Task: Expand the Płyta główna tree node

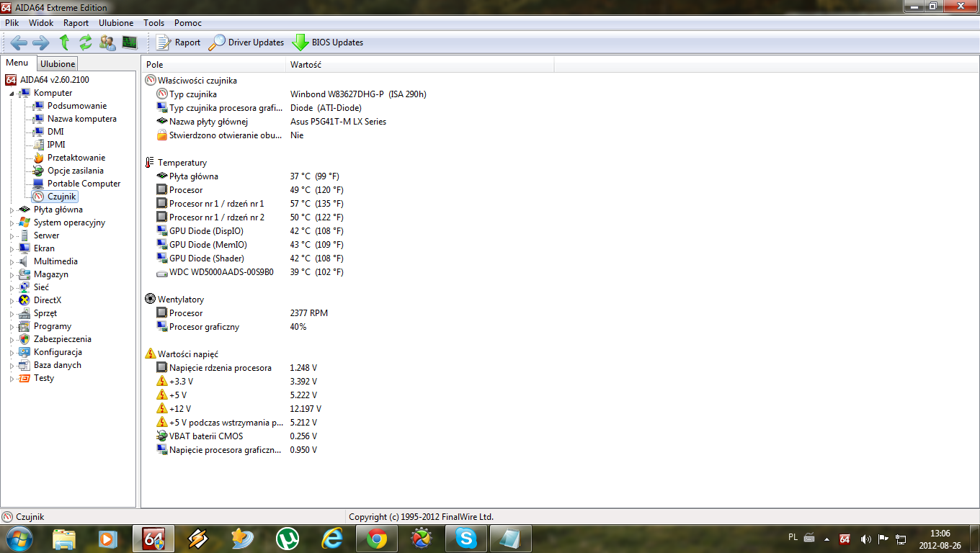Action: [12, 210]
